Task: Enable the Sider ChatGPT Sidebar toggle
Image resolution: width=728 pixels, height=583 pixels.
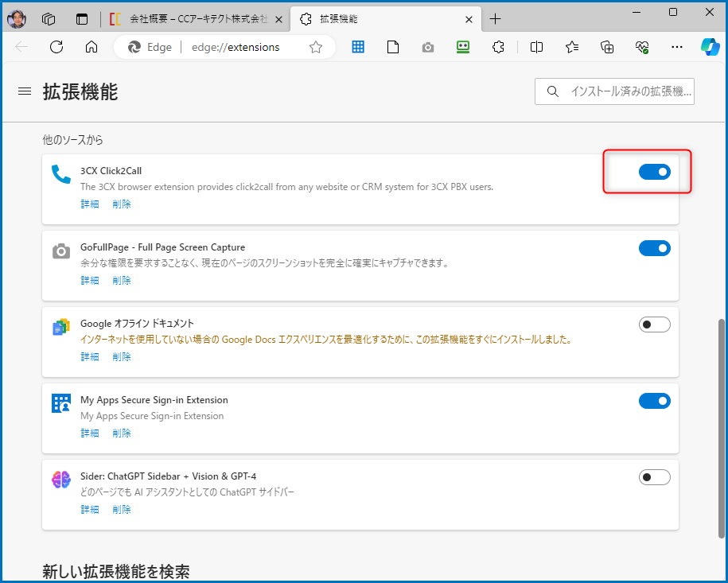Action: coord(655,477)
